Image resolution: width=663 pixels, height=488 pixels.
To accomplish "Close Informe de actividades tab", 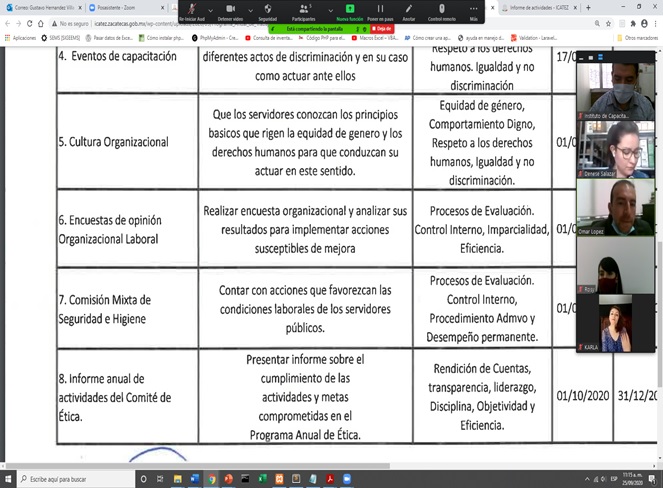I will [x=576, y=8].
